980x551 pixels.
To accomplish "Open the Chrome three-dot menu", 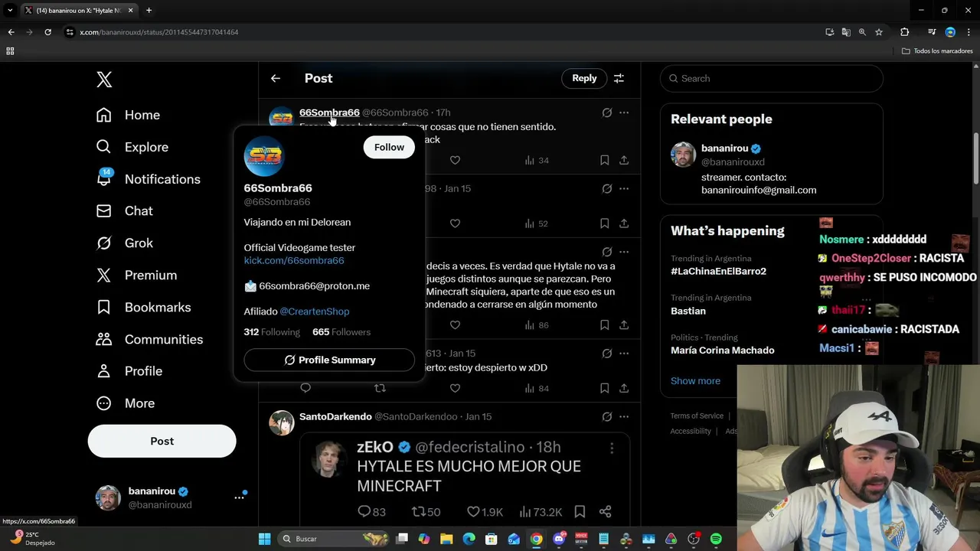I will (969, 32).
